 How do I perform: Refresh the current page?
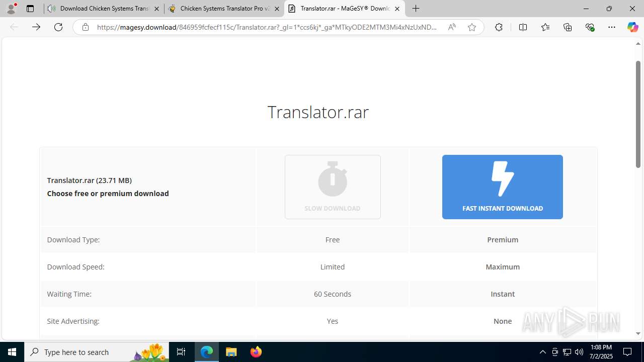point(58,27)
